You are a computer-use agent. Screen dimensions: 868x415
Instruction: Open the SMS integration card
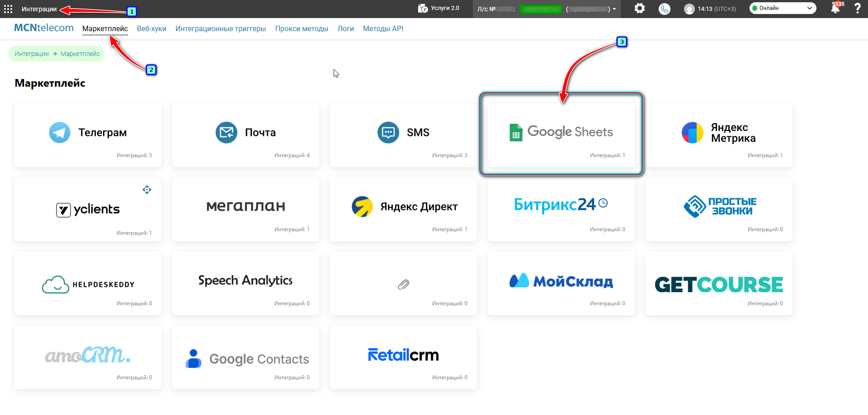point(403,135)
